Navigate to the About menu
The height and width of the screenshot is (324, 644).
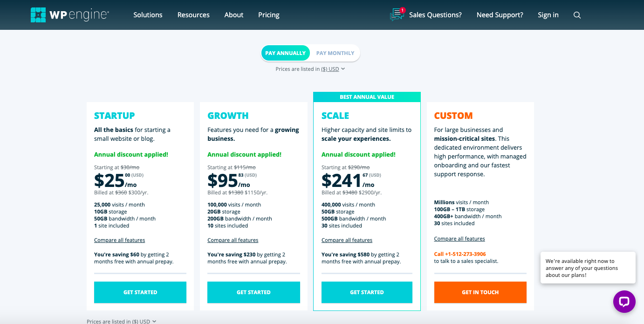coord(233,14)
